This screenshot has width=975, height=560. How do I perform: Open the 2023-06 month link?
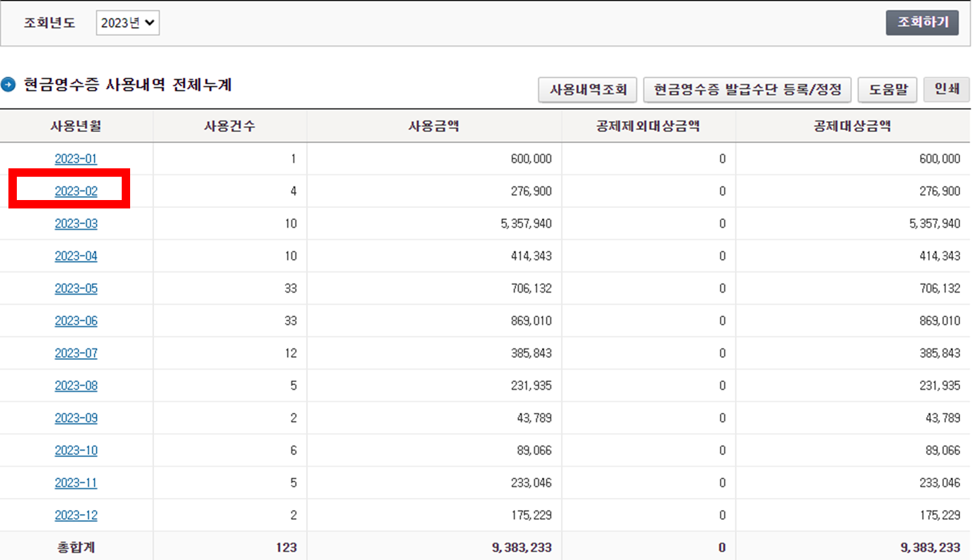tap(76, 320)
